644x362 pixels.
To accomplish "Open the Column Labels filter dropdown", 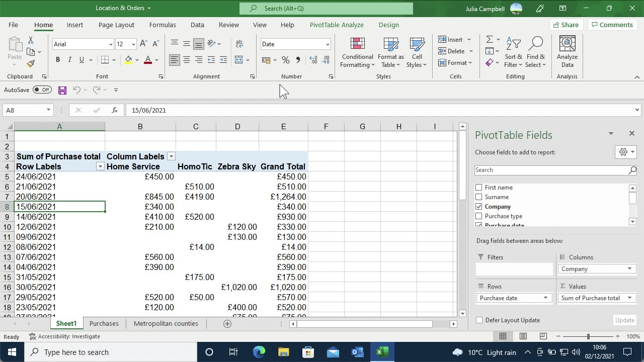I will click(171, 156).
